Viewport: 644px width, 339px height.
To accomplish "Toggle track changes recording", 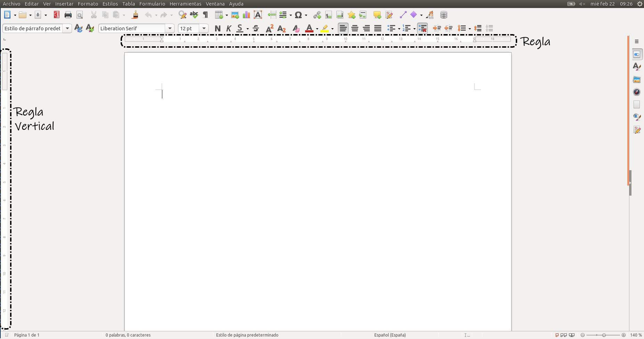I will tap(389, 15).
